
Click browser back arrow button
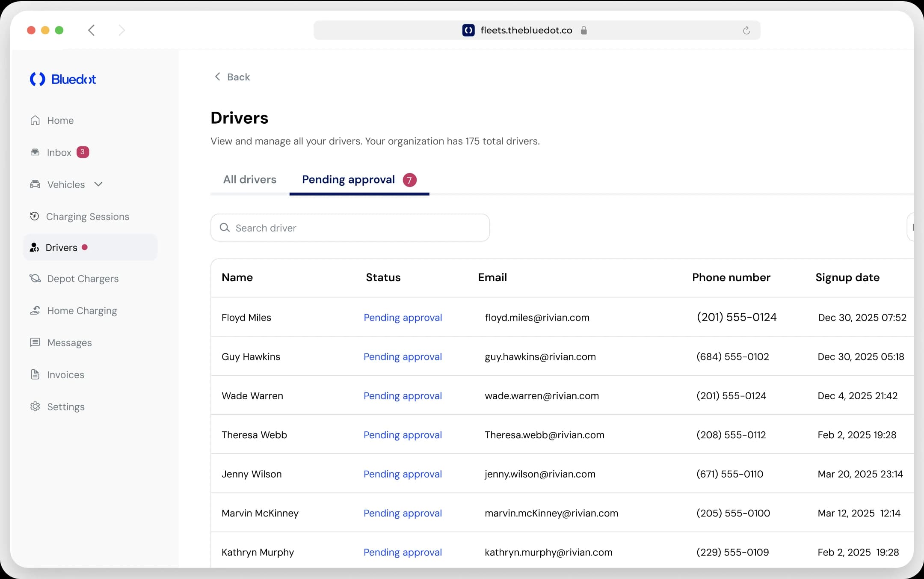click(91, 30)
